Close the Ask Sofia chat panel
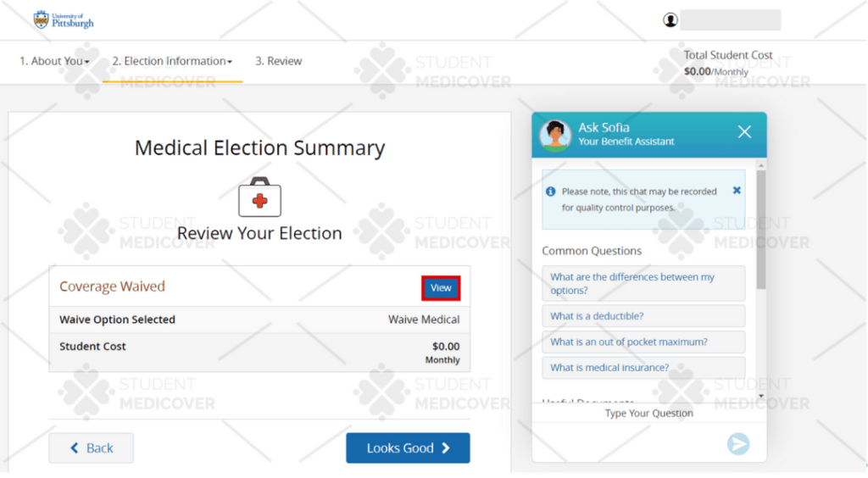The image size is (868, 478). [744, 131]
